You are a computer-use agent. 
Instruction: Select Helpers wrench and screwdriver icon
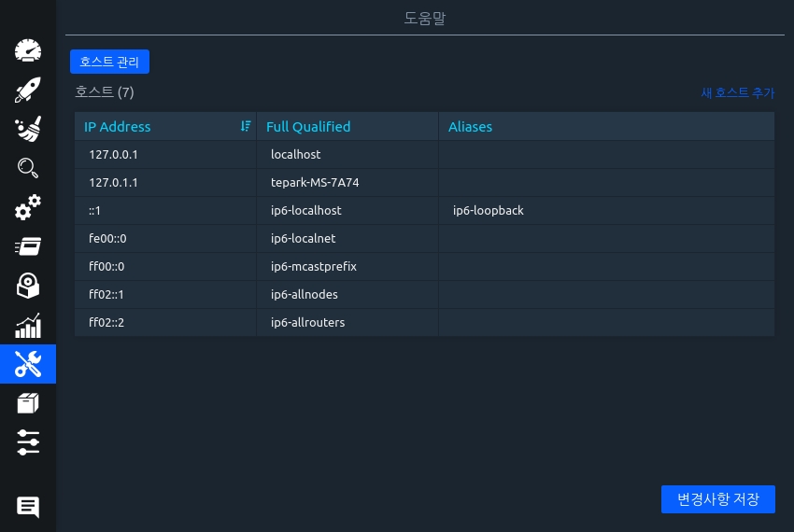[x=28, y=364]
